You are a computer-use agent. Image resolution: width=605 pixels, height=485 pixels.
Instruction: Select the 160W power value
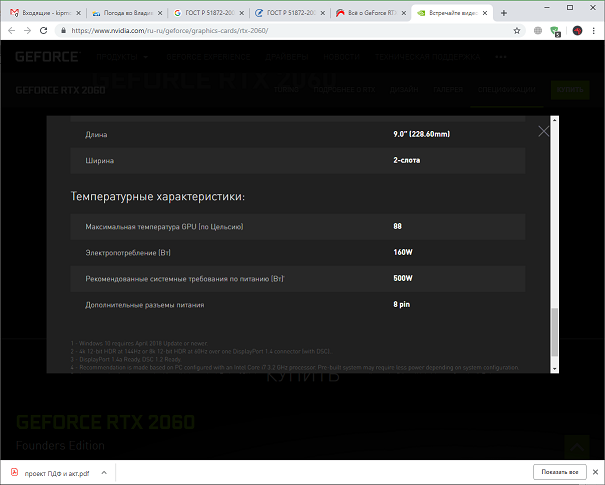[403, 252]
